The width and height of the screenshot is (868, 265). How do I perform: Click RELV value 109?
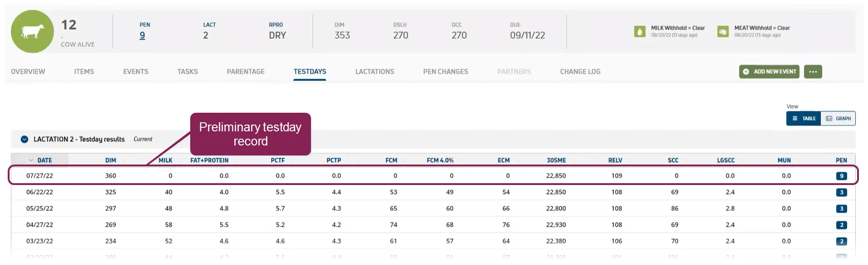click(x=616, y=175)
